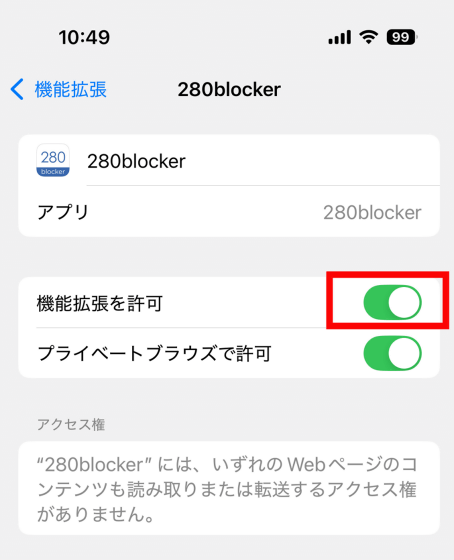Tap the '280' digits on app icon
454x560 pixels.
53,157
